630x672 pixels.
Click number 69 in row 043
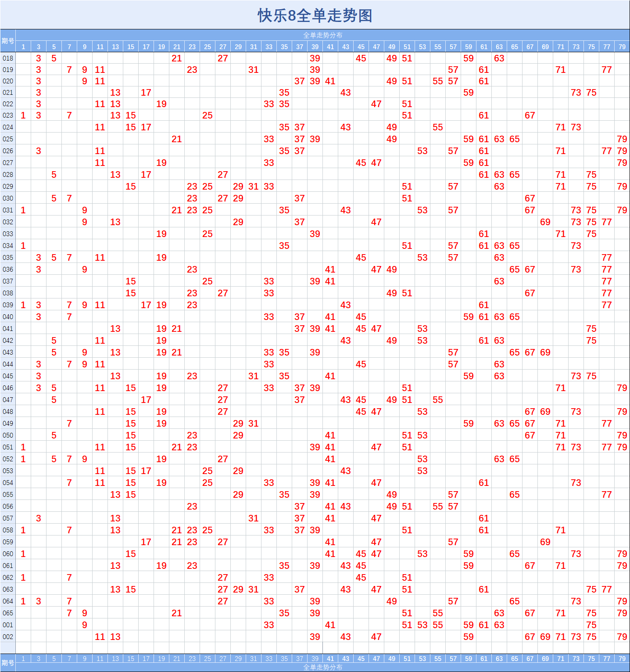545,352
